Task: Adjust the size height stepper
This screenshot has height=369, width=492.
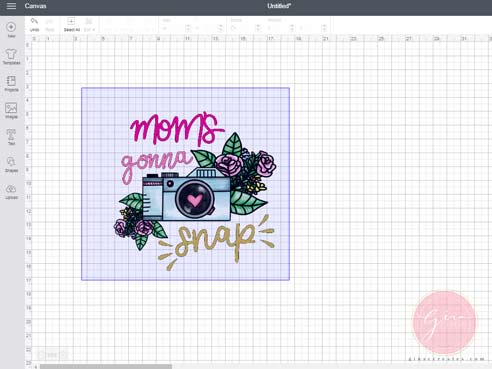Action: point(220,28)
